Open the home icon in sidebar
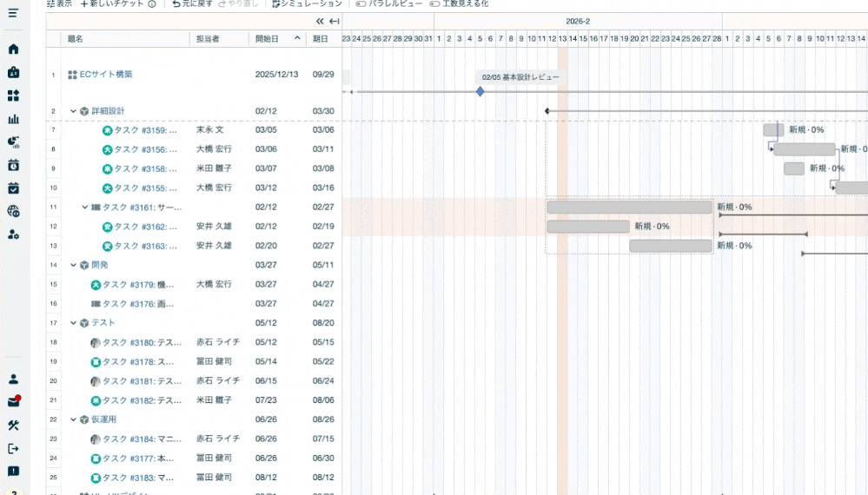This screenshot has height=495, width=868. 13,49
